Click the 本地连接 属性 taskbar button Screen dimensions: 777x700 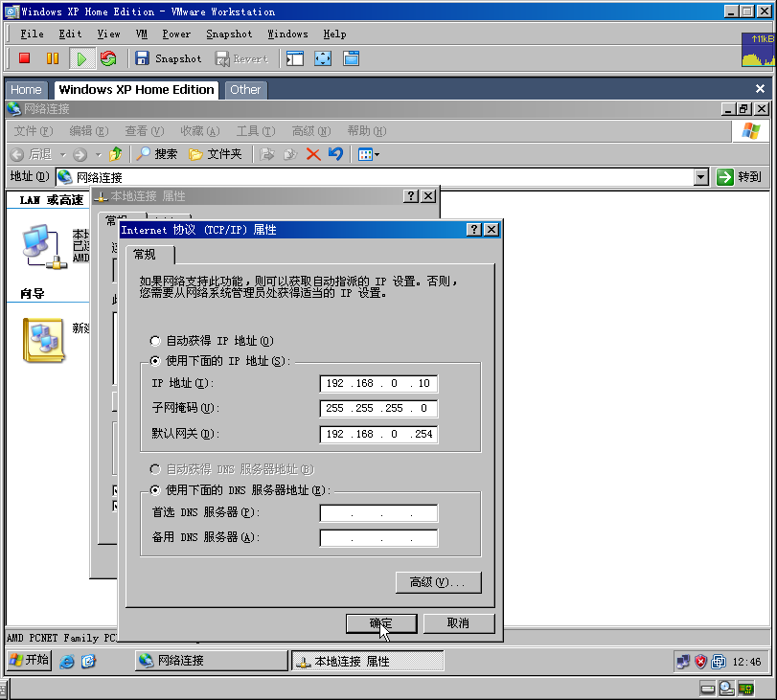click(367, 661)
